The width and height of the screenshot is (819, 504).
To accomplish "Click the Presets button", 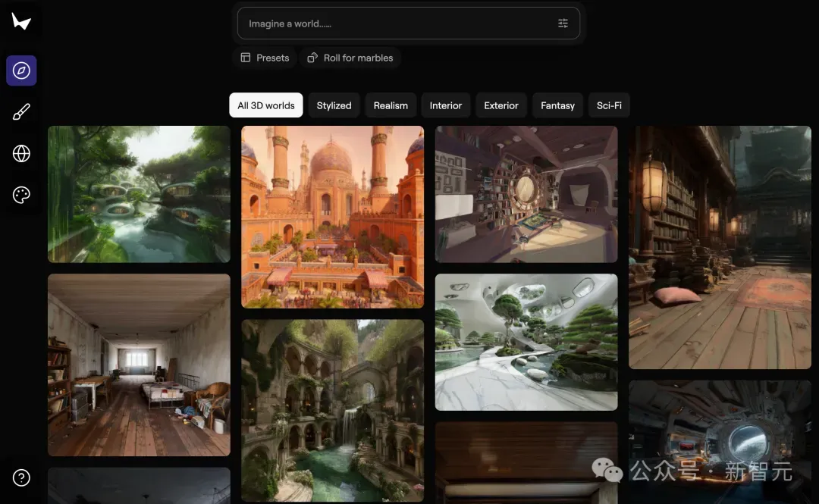I will (265, 58).
